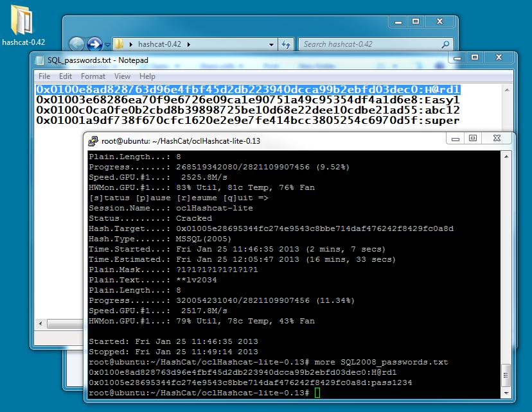Click PuTTY icon in terminal title bar
This screenshot has height=412, width=532.
pos(93,141)
